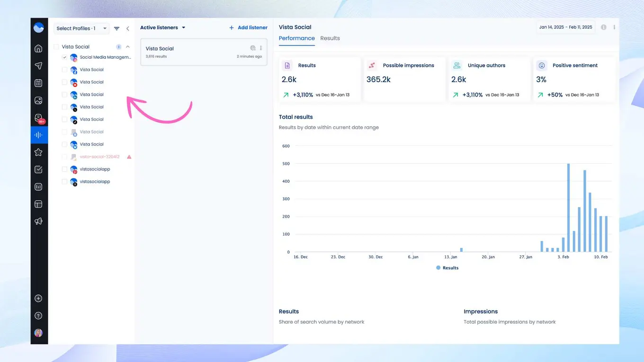Open the Reports chart icon in sidebar
This screenshot has height=362, width=644.
(38, 187)
